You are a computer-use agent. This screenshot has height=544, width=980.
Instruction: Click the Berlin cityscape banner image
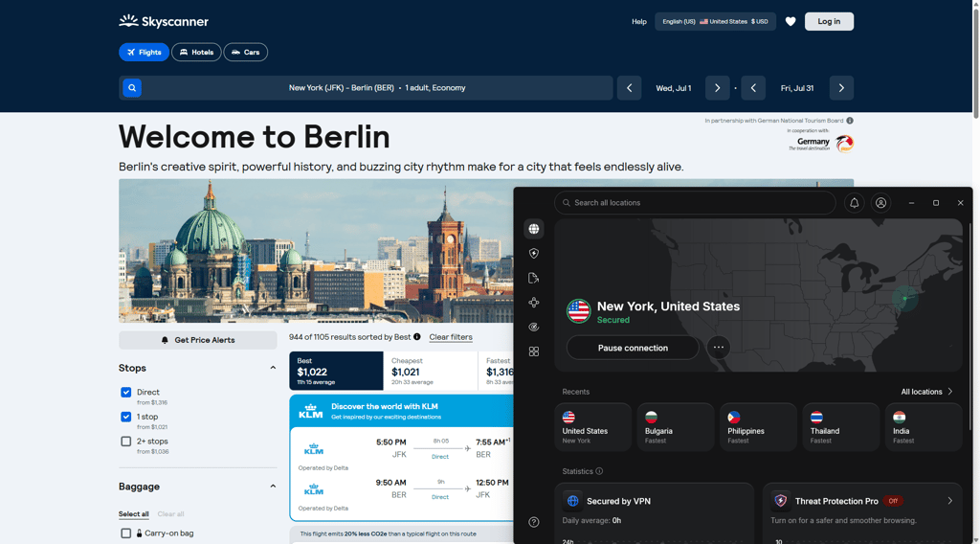coord(316,251)
